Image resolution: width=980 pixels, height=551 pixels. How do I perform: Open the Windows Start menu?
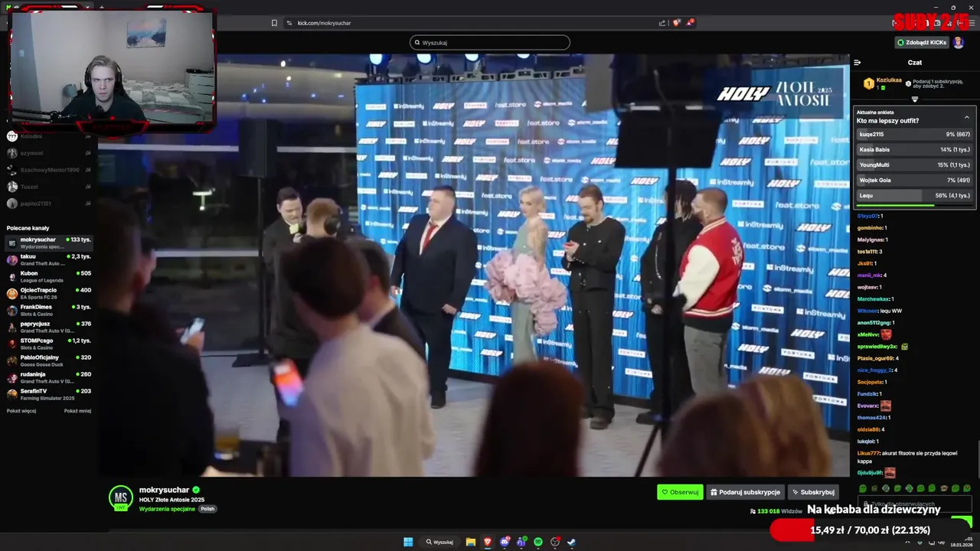click(x=408, y=542)
